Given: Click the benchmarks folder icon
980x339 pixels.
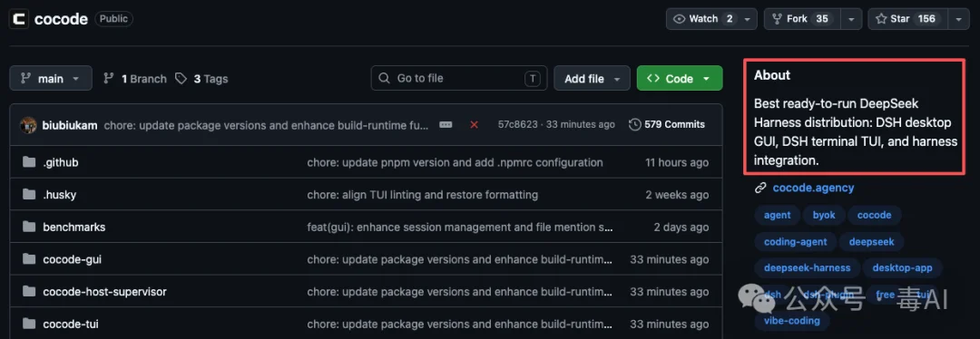Looking at the screenshot, I should [x=29, y=228].
